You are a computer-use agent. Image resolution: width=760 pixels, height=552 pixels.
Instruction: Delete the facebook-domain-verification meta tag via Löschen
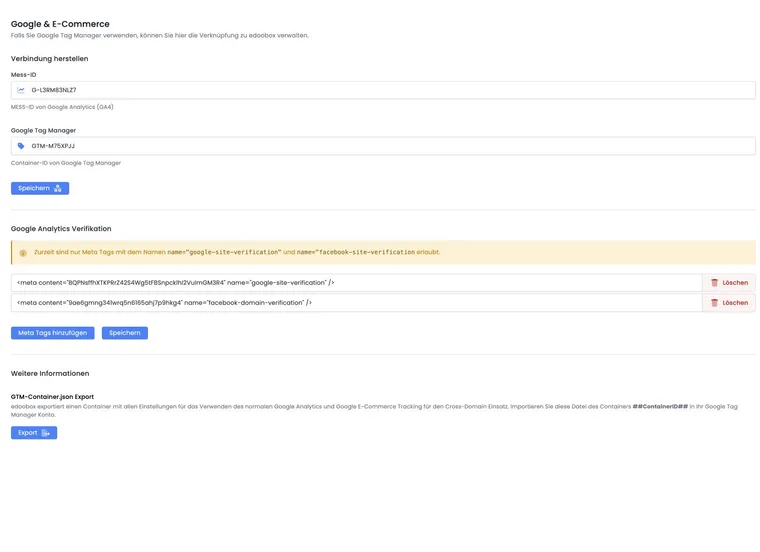[x=729, y=303]
